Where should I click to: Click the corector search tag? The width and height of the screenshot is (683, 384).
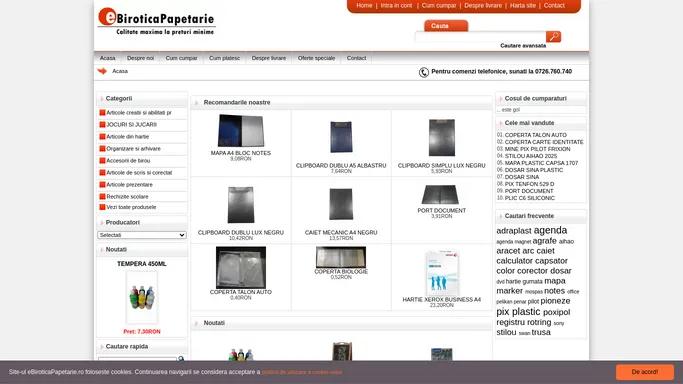(532, 271)
